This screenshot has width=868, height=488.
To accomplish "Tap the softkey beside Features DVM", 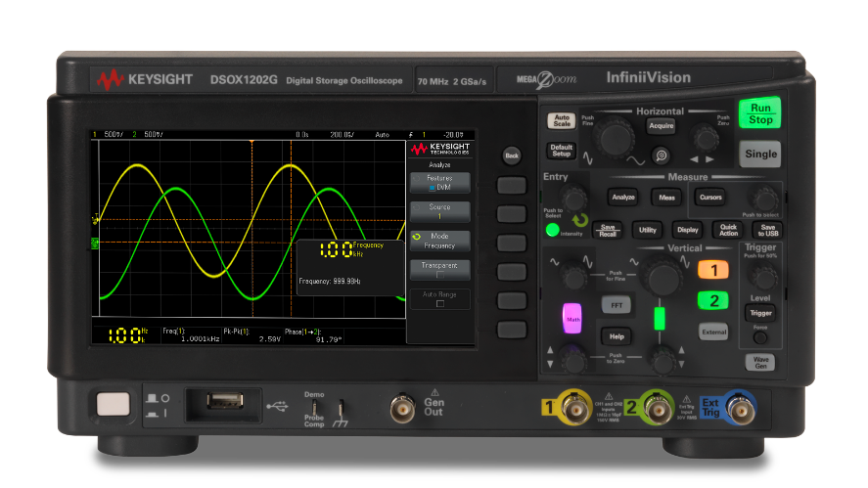I will [511, 186].
